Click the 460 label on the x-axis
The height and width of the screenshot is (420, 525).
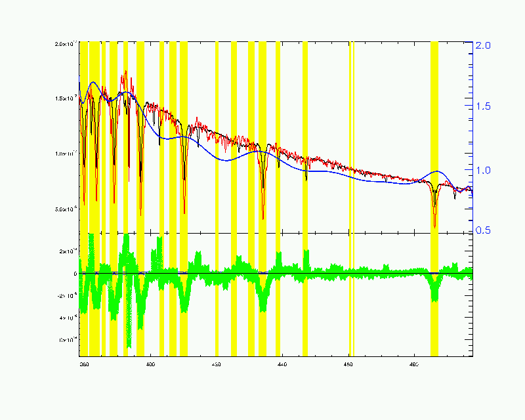348,364
